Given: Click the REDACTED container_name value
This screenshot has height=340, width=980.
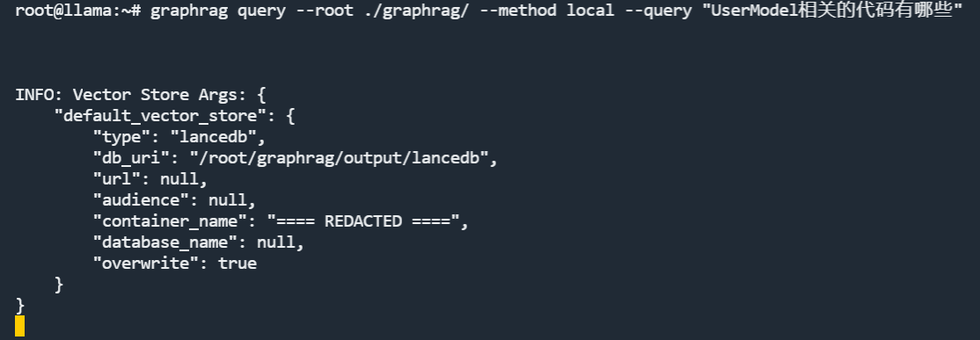Looking at the screenshot, I should coord(363,221).
